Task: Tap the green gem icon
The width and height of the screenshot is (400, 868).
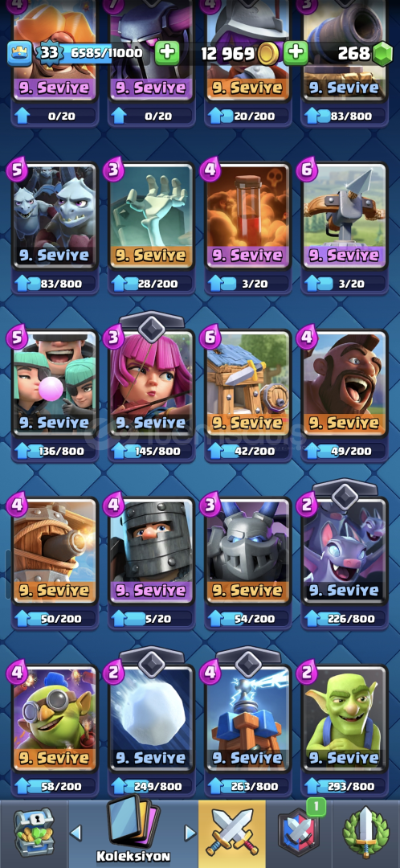Action: pyautogui.click(x=382, y=53)
